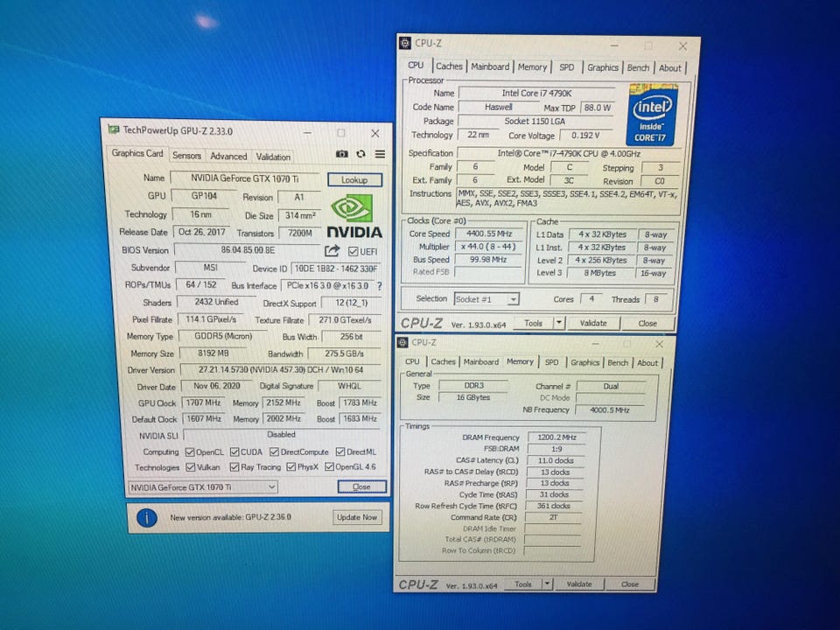Toggle the Vulkan checkbox
Viewport: 840px width, 630px height.
[190, 467]
